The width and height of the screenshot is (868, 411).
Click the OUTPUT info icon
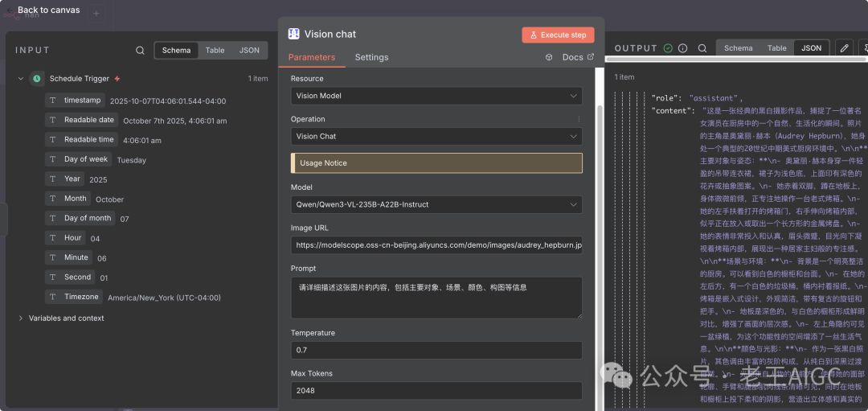(682, 48)
